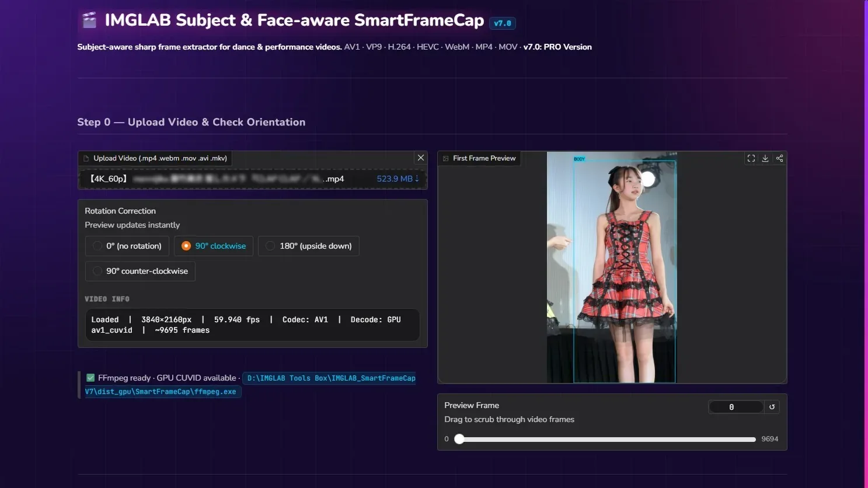Click the 9694 slider maximum label
The height and width of the screenshot is (488, 868).
(x=769, y=439)
